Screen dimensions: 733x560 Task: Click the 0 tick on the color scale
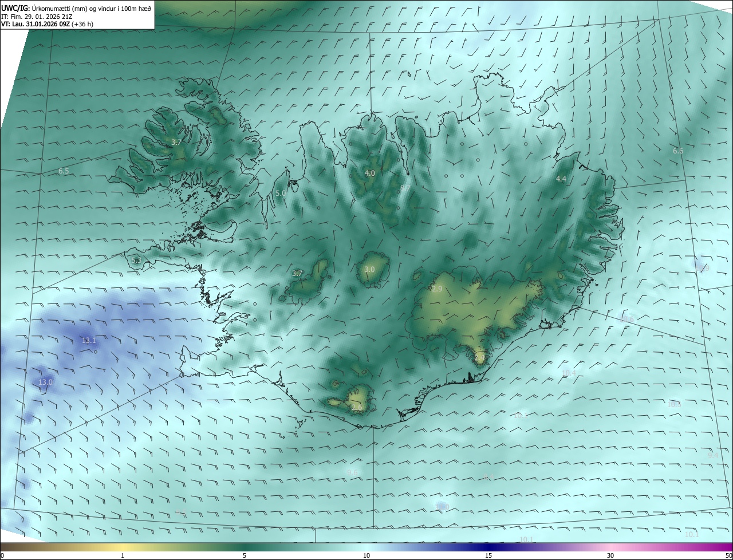coord(2,555)
